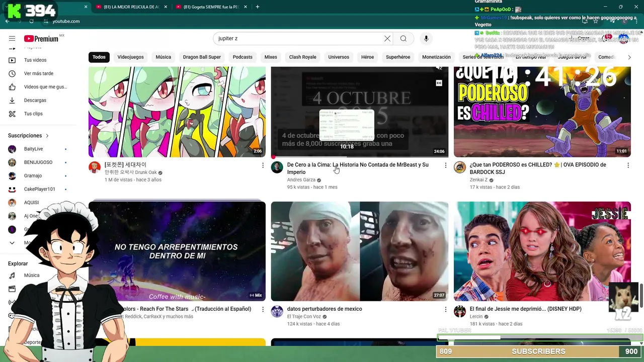644x362 pixels.
Task: Click Lercin channel avatar
Action: (460, 312)
